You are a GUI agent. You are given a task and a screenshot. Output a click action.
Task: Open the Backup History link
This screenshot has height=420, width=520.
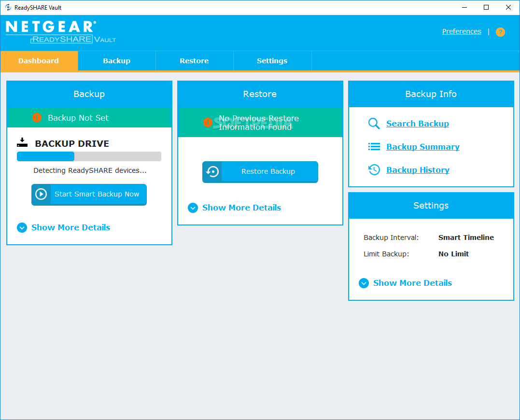click(418, 170)
